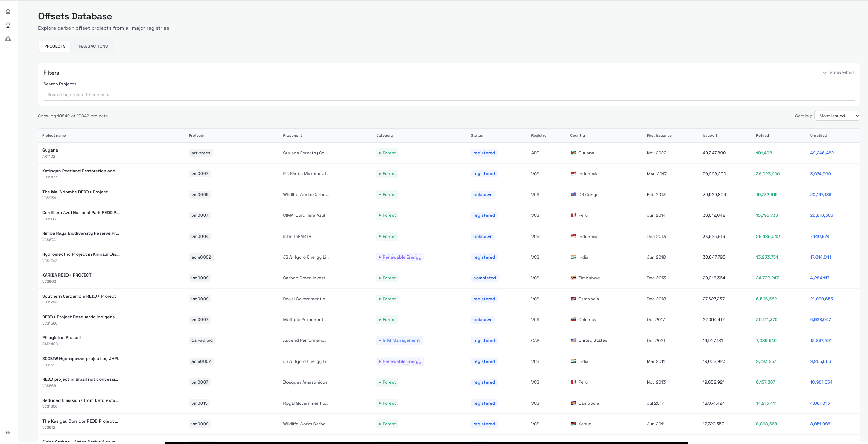The width and height of the screenshot is (868, 444).
Task: Click the Guyana flag icon
Action: click(x=573, y=153)
